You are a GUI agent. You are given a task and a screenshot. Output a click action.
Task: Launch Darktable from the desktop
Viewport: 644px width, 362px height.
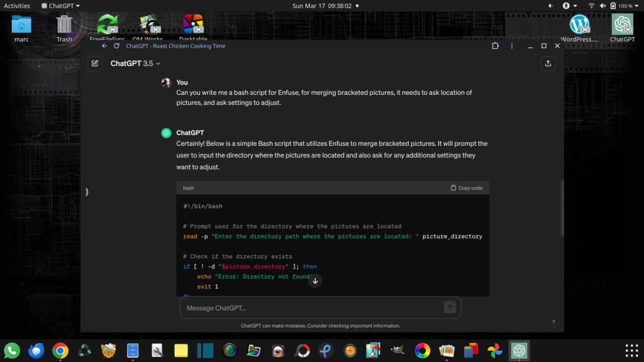193,28
